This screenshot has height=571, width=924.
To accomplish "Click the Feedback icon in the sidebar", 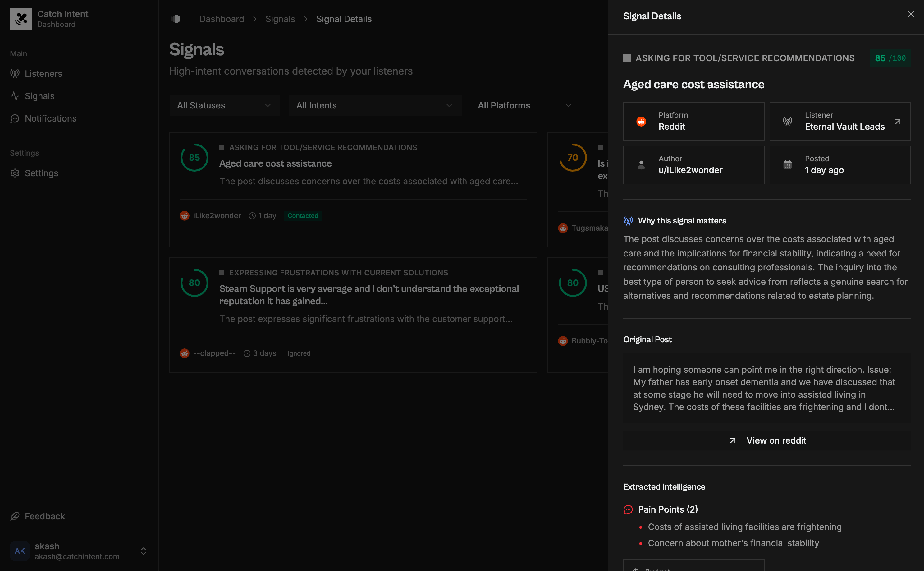I will pyautogui.click(x=15, y=516).
